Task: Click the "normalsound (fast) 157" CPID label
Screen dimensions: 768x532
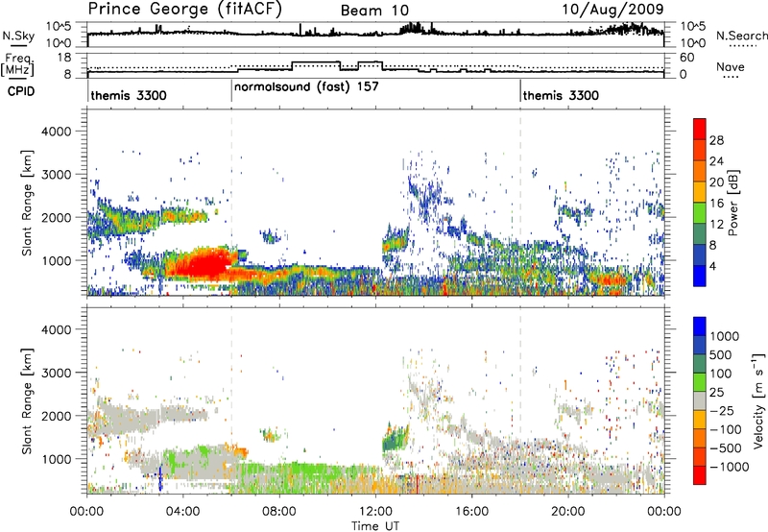Action: click(306, 86)
